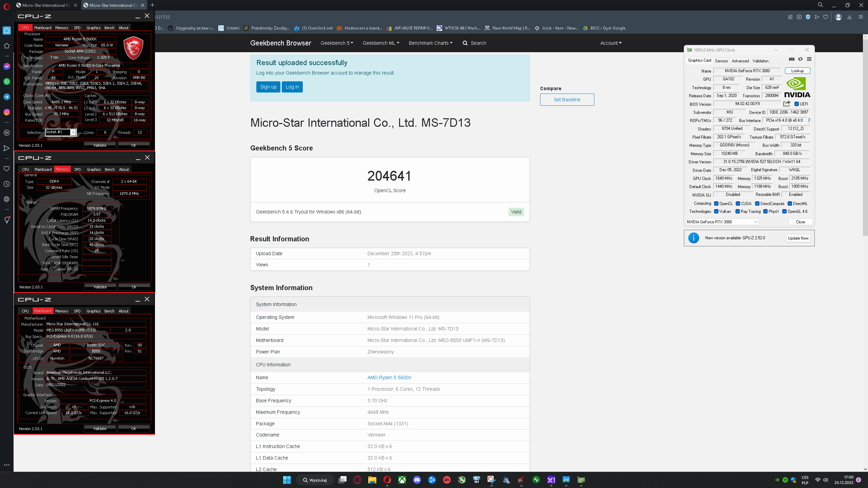Open the Opera sidebar bookmarks star icon
The height and width of the screenshot is (488, 868).
click(x=7, y=46)
